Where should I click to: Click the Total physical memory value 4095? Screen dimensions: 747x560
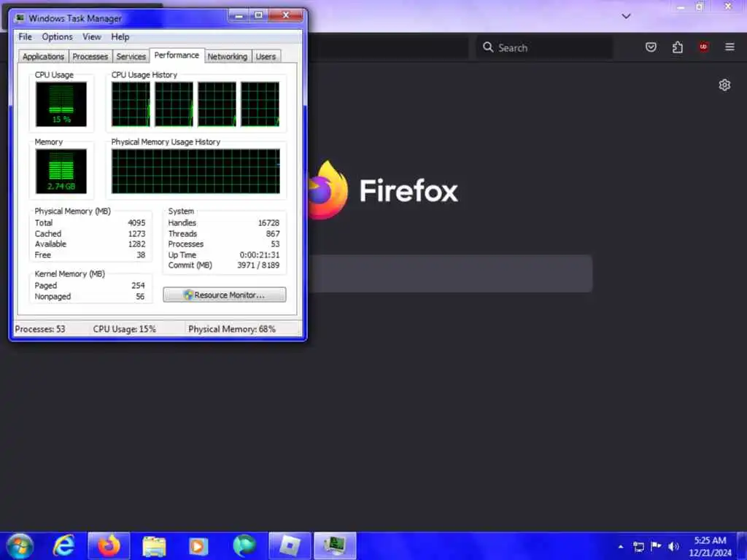[x=136, y=223]
